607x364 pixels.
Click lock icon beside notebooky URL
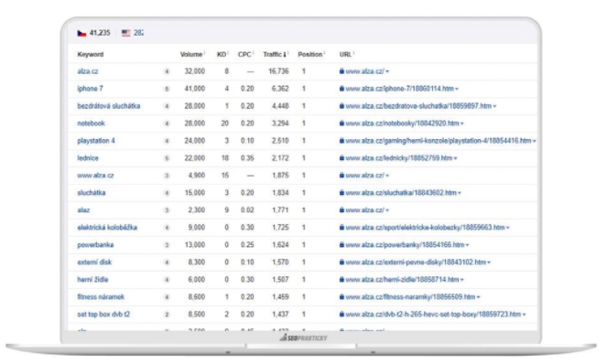pyautogui.click(x=341, y=123)
